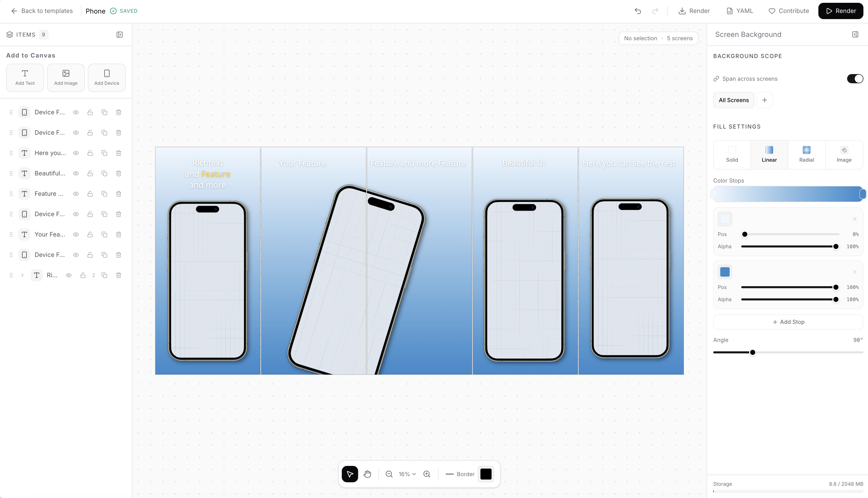Lock the Here you... text item
The image size is (868, 498).
[x=90, y=153]
